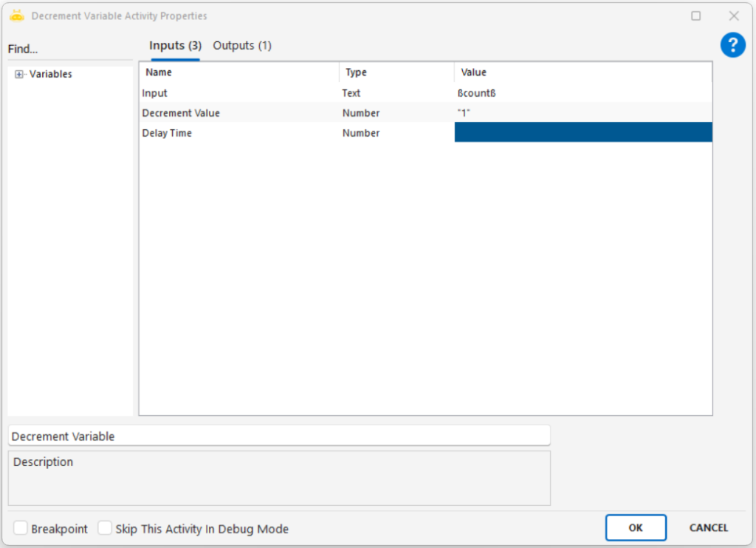The image size is (756, 548).
Task: Select the Name column header
Action: point(238,72)
